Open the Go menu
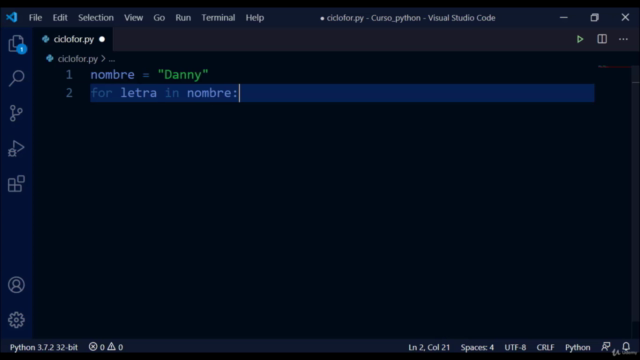Viewport: 640px width, 360px height. pyautogui.click(x=159, y=18)
